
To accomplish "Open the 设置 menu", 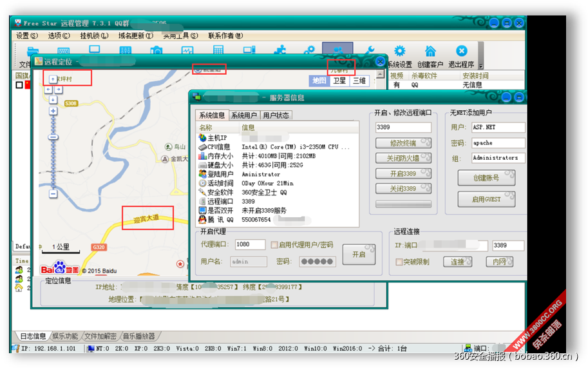I will pyautogui.click(x=26, y=35).
